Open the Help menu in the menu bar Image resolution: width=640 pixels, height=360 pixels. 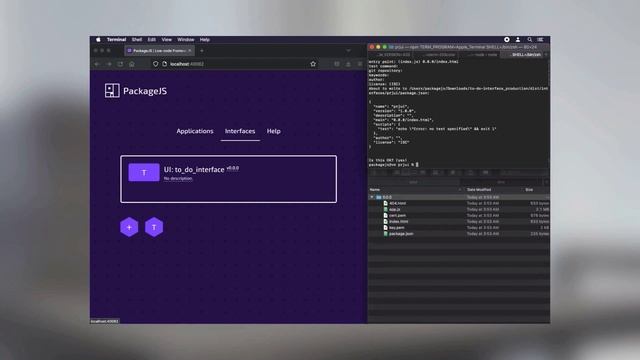coord(204,40)
